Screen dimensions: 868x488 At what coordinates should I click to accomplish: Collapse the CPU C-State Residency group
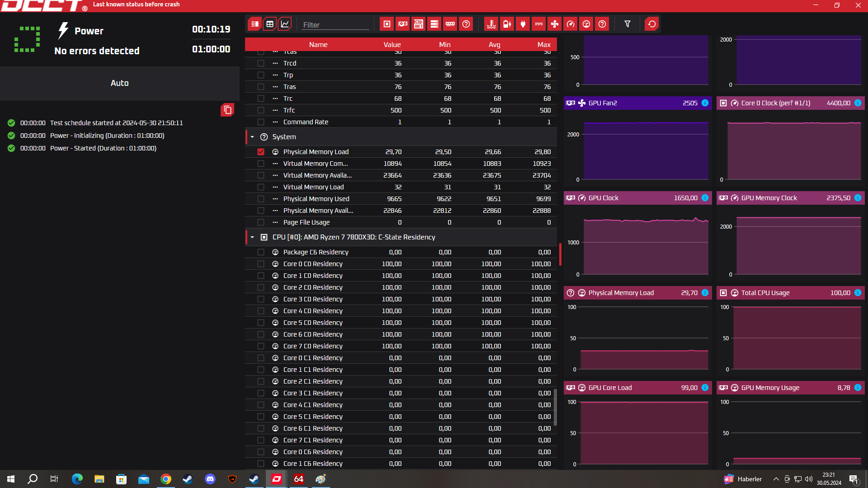coord(252,237)
